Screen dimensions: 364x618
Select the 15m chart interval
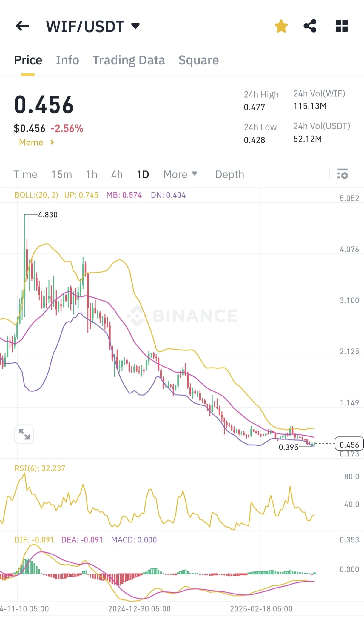coord(62,174)
